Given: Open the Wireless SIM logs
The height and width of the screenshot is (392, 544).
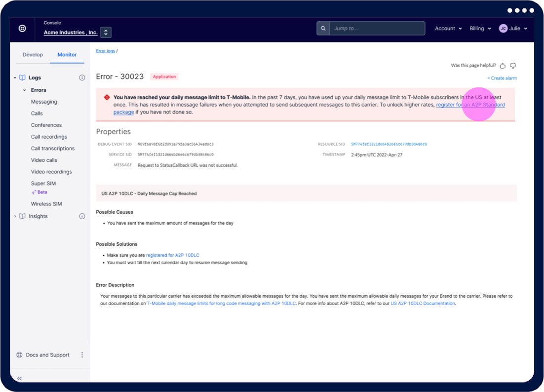Looking at the screenshot, I should click(x=46, y=204).
